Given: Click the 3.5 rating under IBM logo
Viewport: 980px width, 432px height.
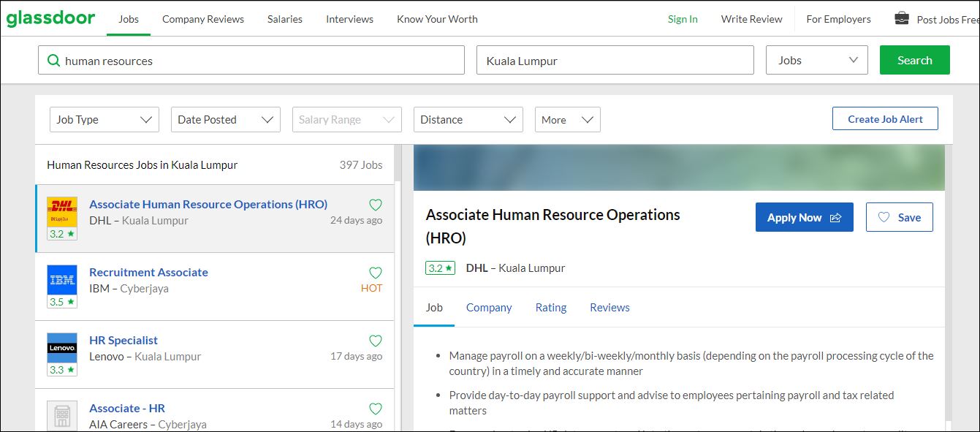Looking at the screenshot, I should pos(62,302).
